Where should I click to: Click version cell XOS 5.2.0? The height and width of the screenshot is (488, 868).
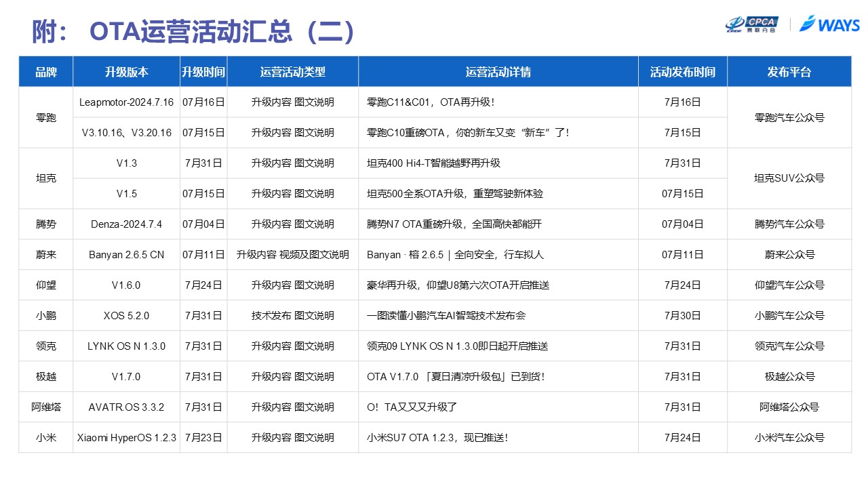coord(126,316)
